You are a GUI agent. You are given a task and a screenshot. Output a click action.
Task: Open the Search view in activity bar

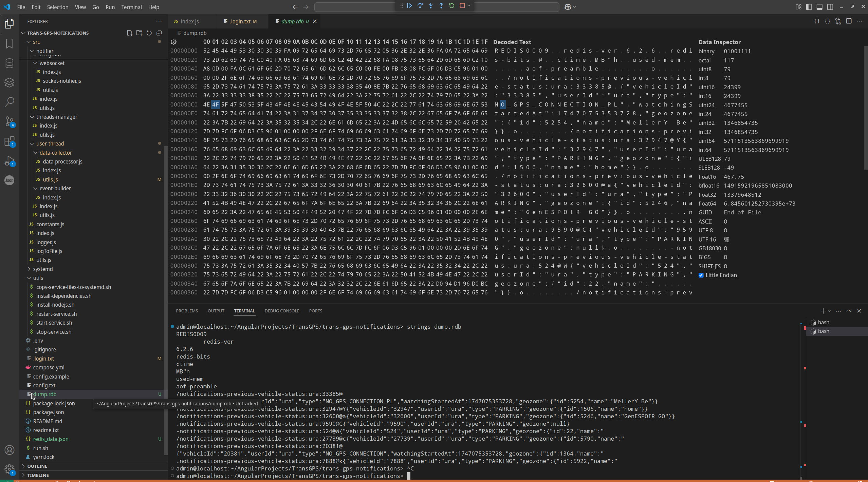click(10, 102)
